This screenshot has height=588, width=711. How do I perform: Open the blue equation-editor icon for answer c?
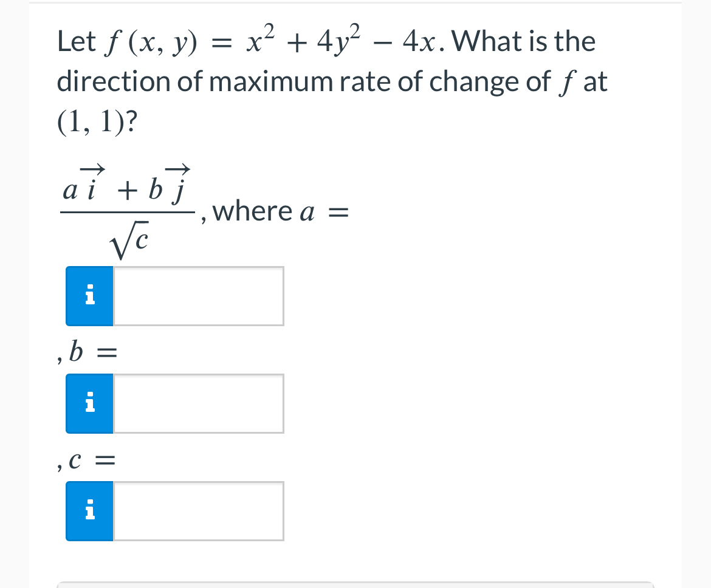tap(89, 511)
